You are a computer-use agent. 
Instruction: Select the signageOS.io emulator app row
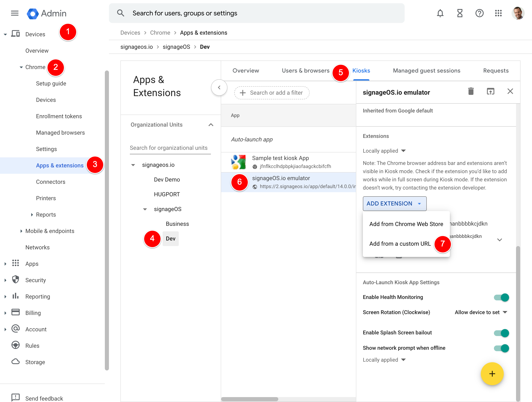click(288, 182)
